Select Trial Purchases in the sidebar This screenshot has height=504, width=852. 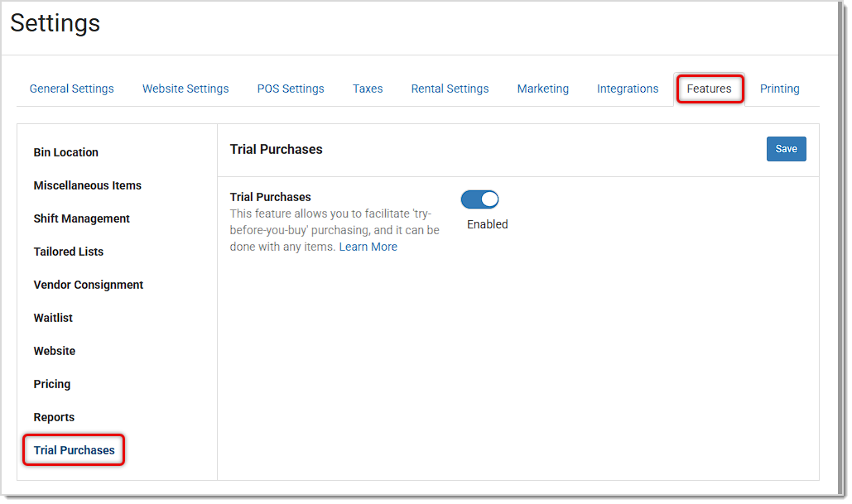pos(74,450)
